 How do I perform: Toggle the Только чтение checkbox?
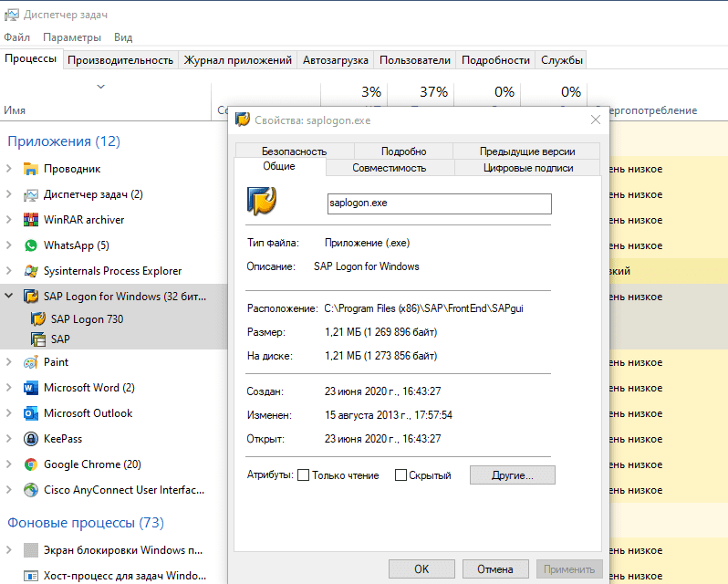303,474
